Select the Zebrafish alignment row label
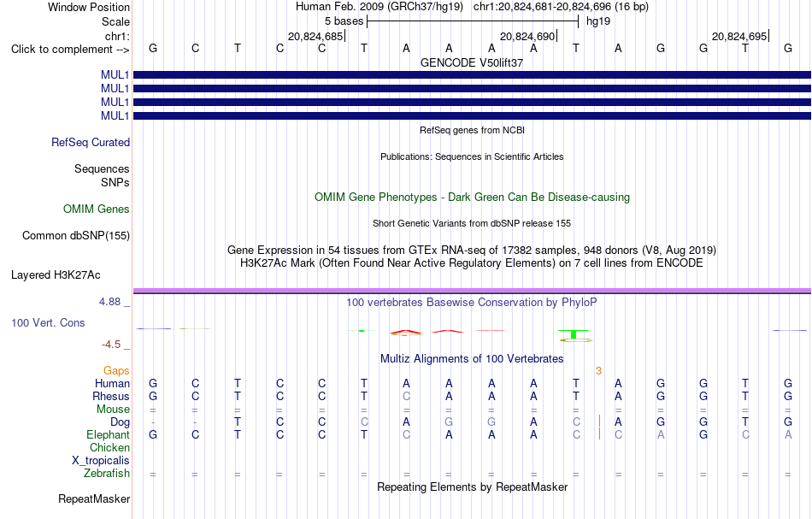The width and height of the screenshot is (812, 519). pos(107,474)
